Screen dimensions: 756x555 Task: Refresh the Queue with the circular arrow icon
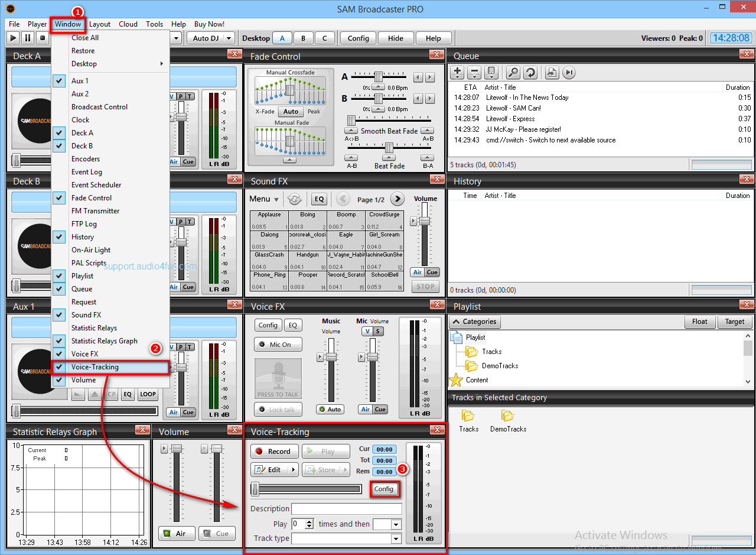coord(529,72)
